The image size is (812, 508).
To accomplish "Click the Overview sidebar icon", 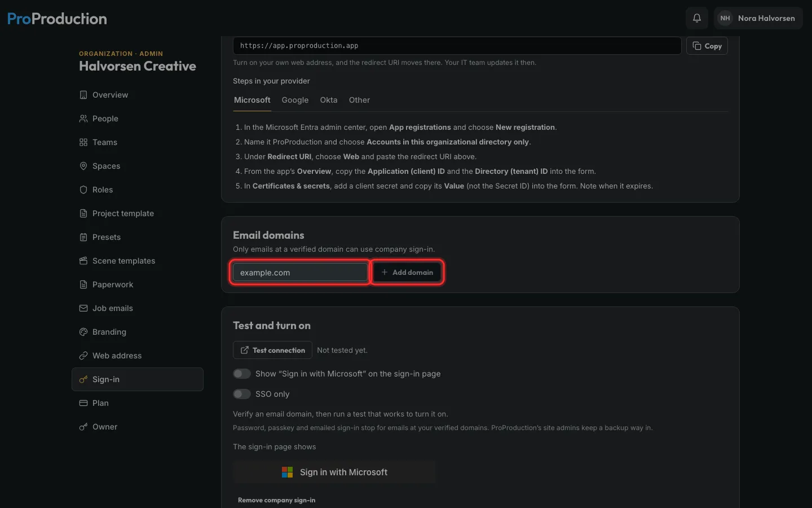I will pyautogui.click(x=83, y=95).
